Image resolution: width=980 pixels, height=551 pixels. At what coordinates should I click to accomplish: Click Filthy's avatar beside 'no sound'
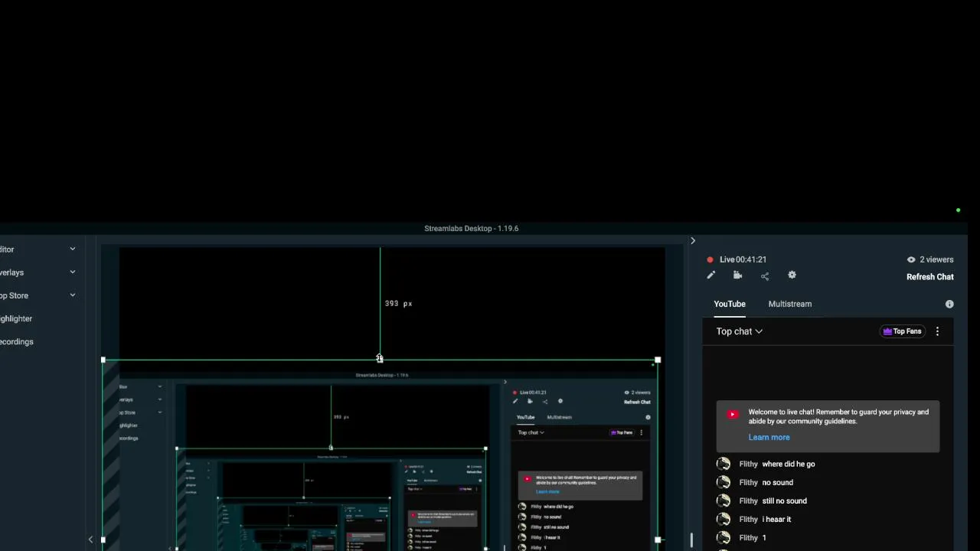(724, 482)
